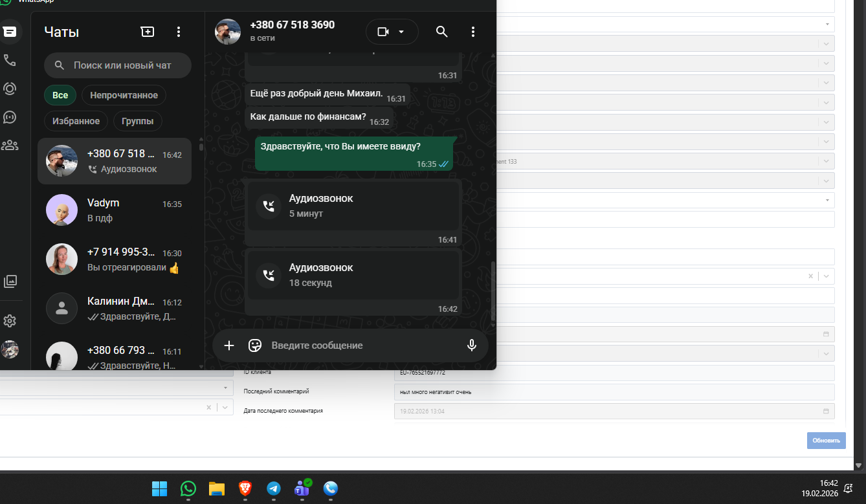Open the 18 секунд Аудиозвонок call card
Viewport: 866px width, 504px height.
click(353, 275)
